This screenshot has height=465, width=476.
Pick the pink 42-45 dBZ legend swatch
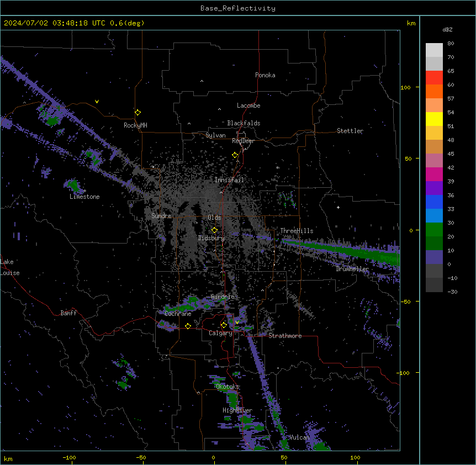(434, 161)
